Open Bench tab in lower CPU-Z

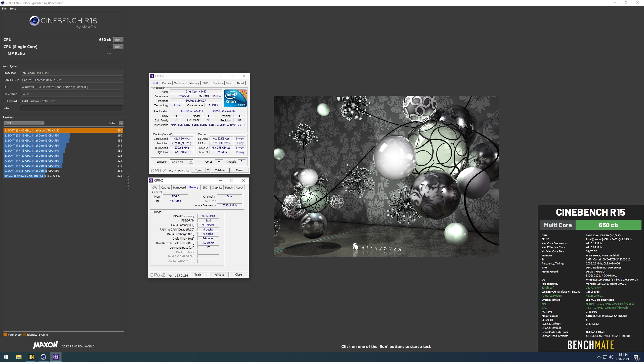click(229, 188)
